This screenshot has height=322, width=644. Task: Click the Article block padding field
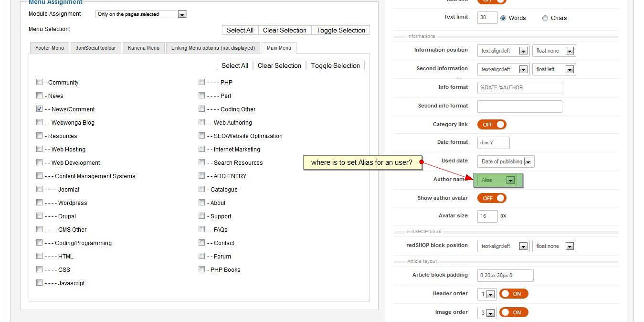pyautogui.click(x=505, y=276)
